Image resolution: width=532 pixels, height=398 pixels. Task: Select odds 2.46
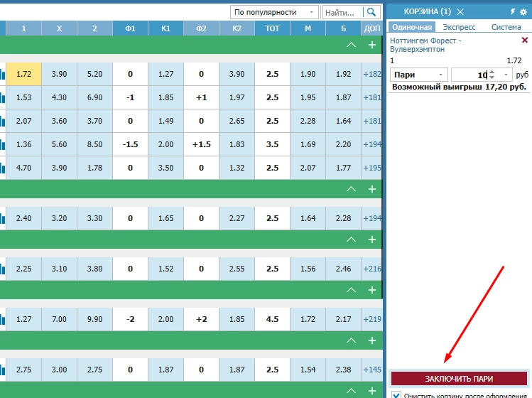[x=343, y=269]
